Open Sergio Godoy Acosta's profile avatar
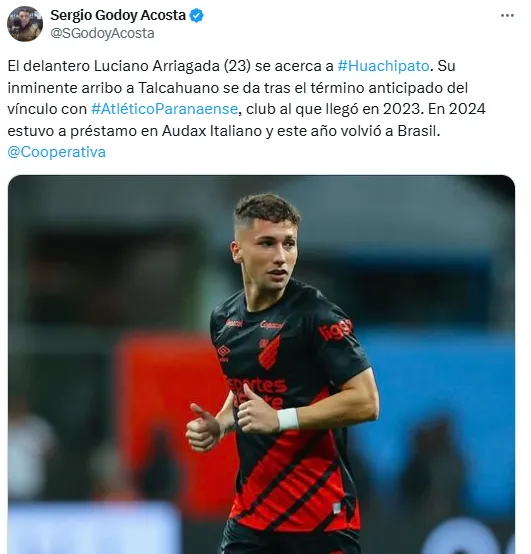The height and width of the screenshot is (554, 531). pyautogui.click(x=25, y=24)
